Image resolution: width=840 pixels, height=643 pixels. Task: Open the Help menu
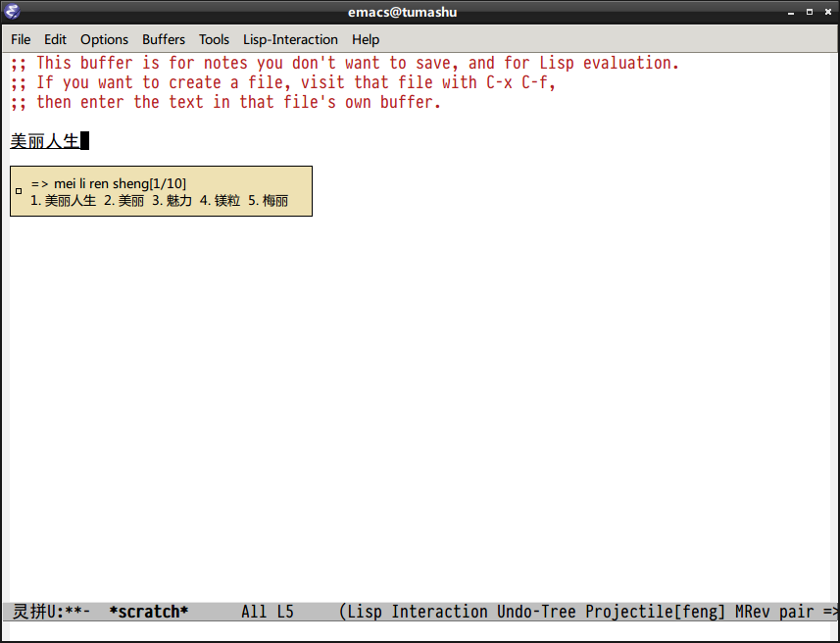tap(366, 39)
